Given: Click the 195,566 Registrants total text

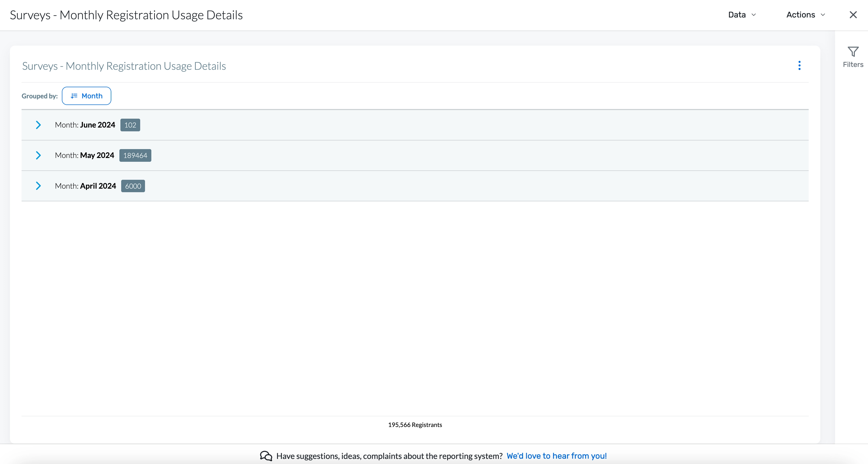Looking at the screenshot, I should 415,425.
